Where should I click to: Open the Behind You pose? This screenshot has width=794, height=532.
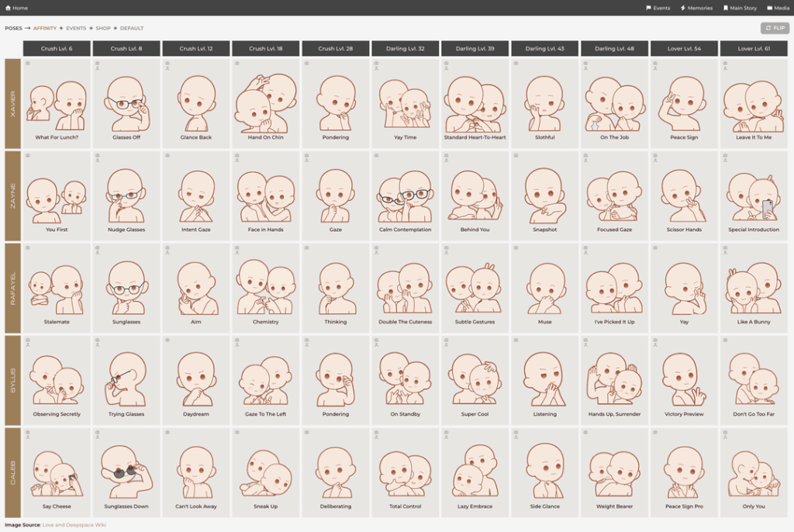(475, 195)
